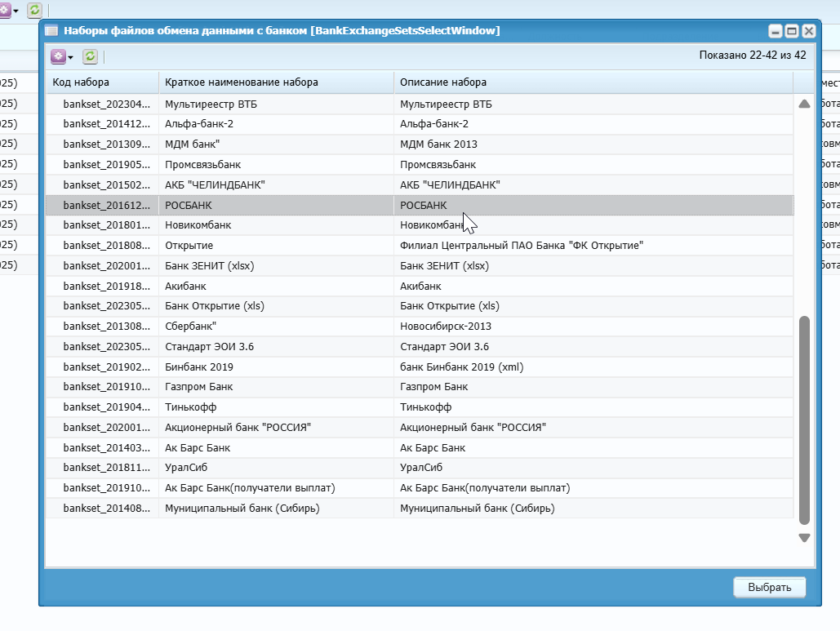Open the gear actions menu in dialog toolbar

tap(61, 56)
